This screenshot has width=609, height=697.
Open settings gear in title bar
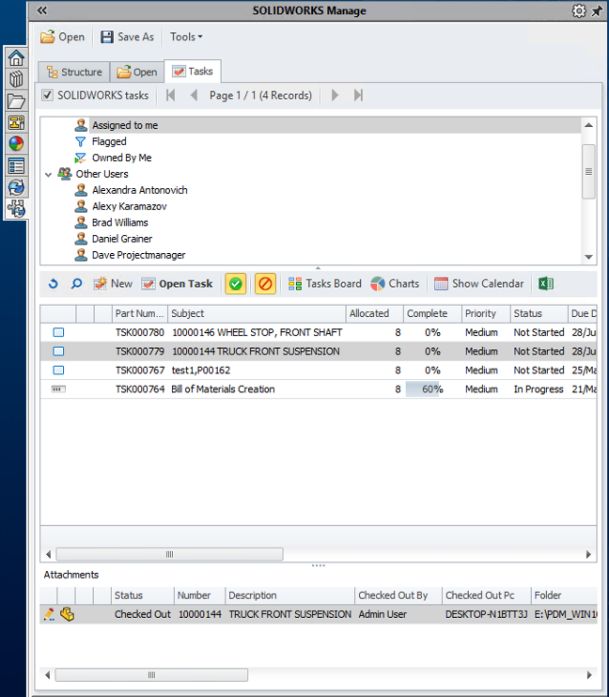coord(579,11)
